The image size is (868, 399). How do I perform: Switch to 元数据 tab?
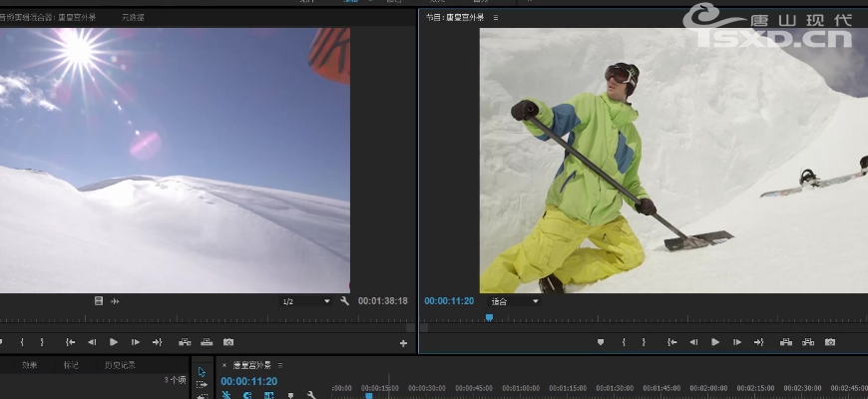point(133,18)
